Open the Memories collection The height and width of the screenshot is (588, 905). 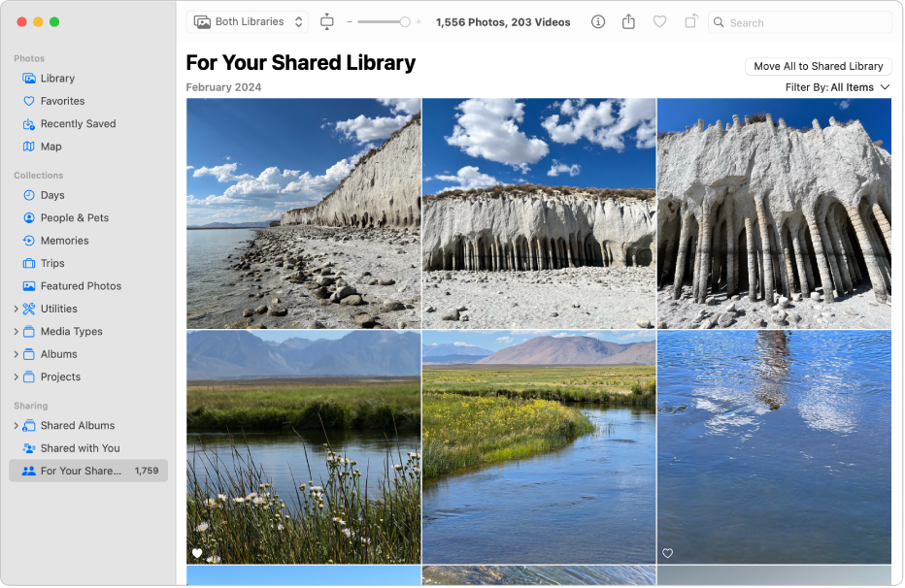pyautogui.click(x=68, y=240)
